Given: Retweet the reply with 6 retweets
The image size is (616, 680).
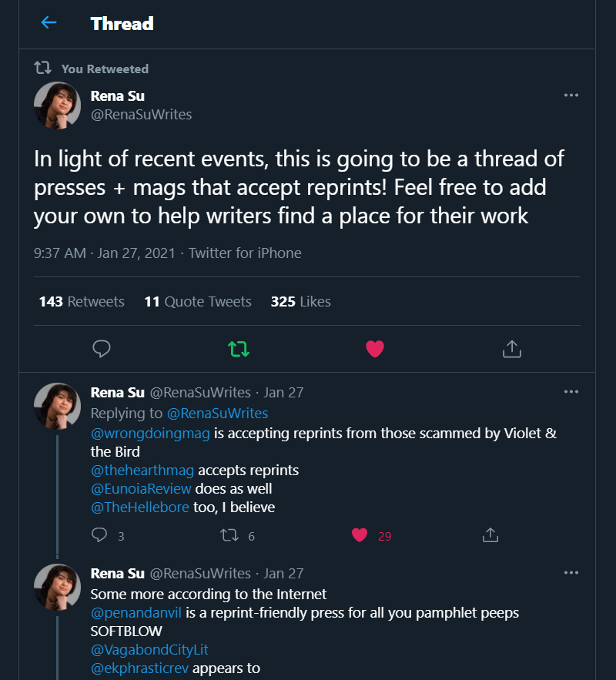Looking at the screenshot, I should tap(230, 535).
